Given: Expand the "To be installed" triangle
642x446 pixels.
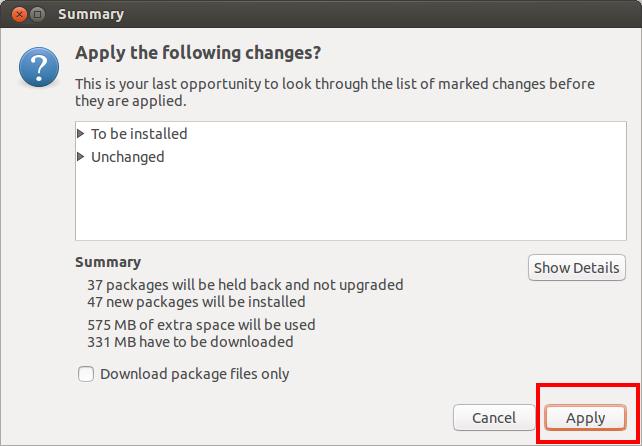Looking at the screenshot, I should (x=81, y=133).
